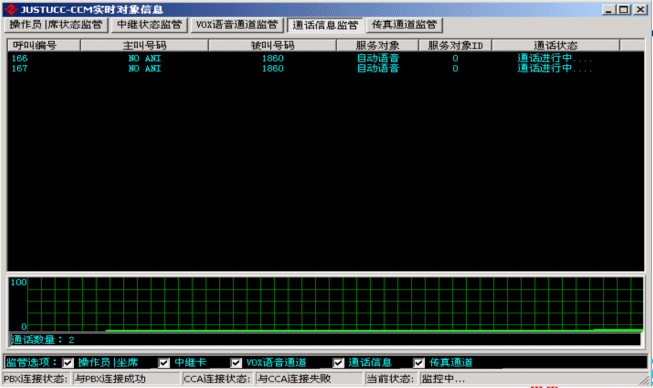Viewport: 653px width, 388px height.
Task: Click the JUSTUCC red logo icon in title bar
Action: [10, 9]
